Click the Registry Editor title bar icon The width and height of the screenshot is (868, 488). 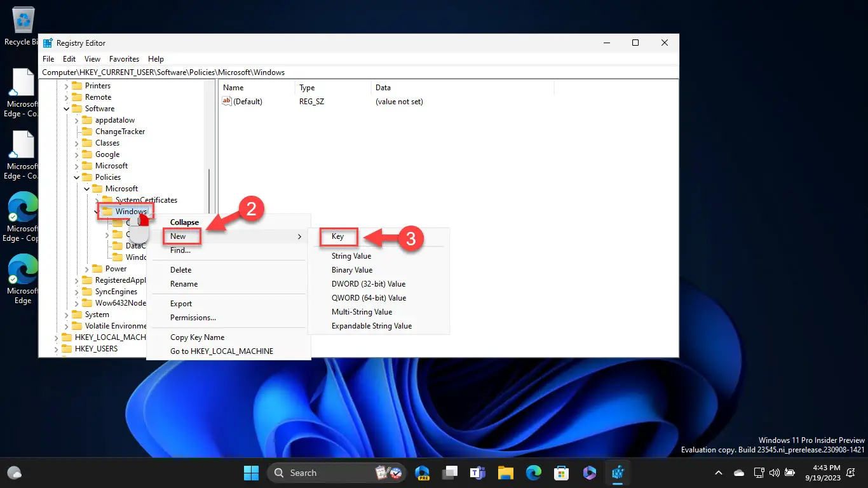(48, 43)
